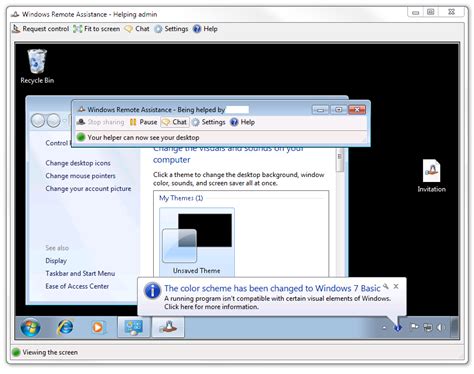Select the Unsaved Theme thumbnail
This screenshot has width=474, height=374.
pos(197,242)
